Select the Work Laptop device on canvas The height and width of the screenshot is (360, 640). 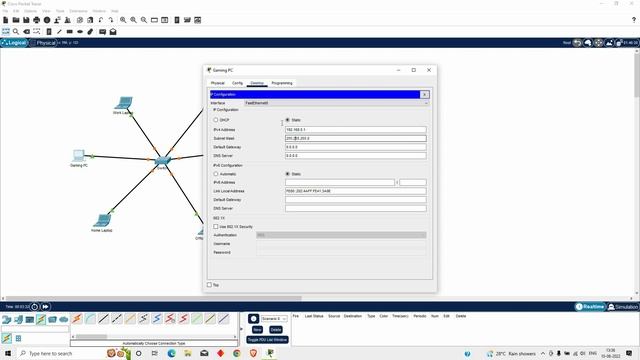click(124, 103)
